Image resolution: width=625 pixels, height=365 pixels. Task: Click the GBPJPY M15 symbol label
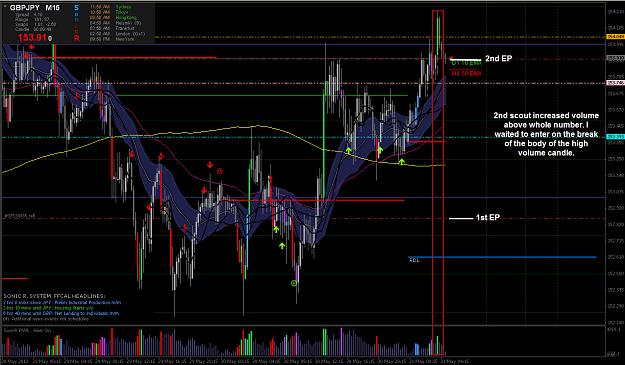34,7
